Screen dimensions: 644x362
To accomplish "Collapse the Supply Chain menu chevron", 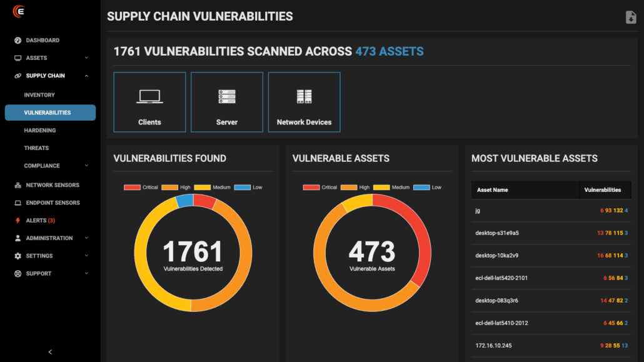I will tap(86, 76).
